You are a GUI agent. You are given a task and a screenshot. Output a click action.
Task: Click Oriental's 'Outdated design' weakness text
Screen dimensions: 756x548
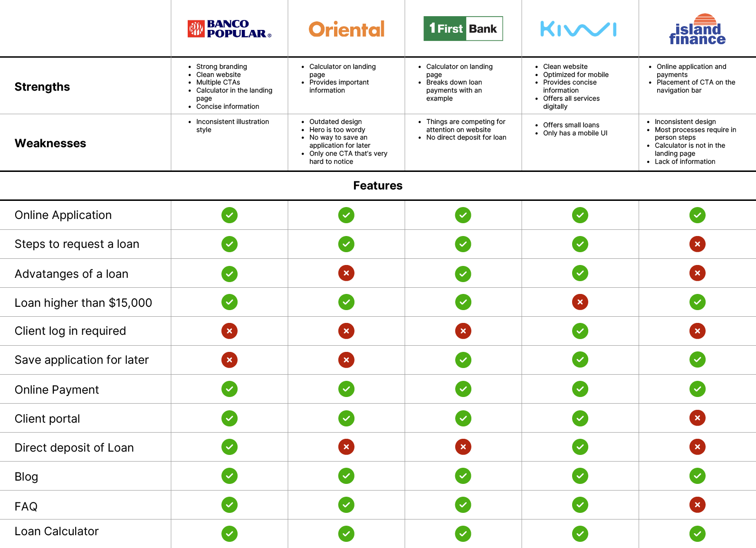click(x=335, y=122)
